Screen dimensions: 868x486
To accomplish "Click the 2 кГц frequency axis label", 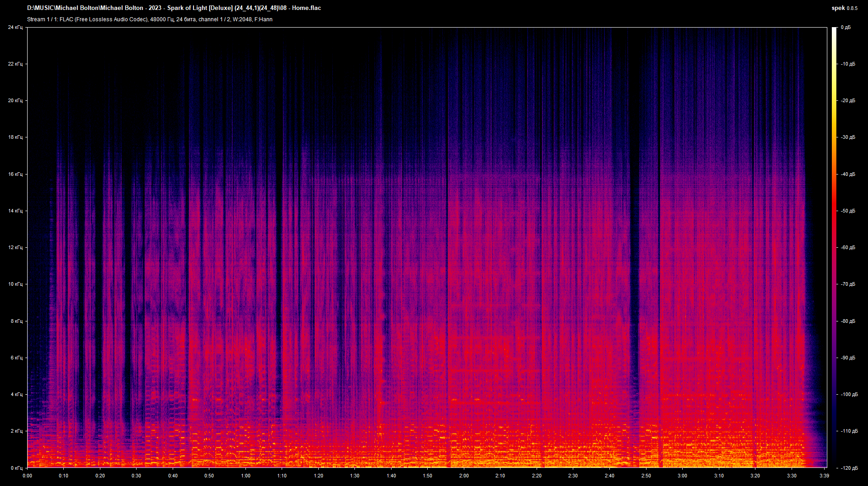I will pos(16,431).
